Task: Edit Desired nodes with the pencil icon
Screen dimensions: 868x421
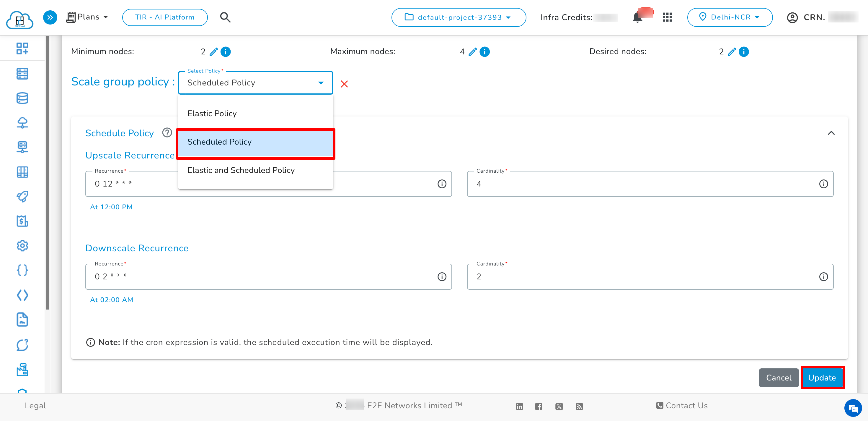Action: (x=732, y=52)
